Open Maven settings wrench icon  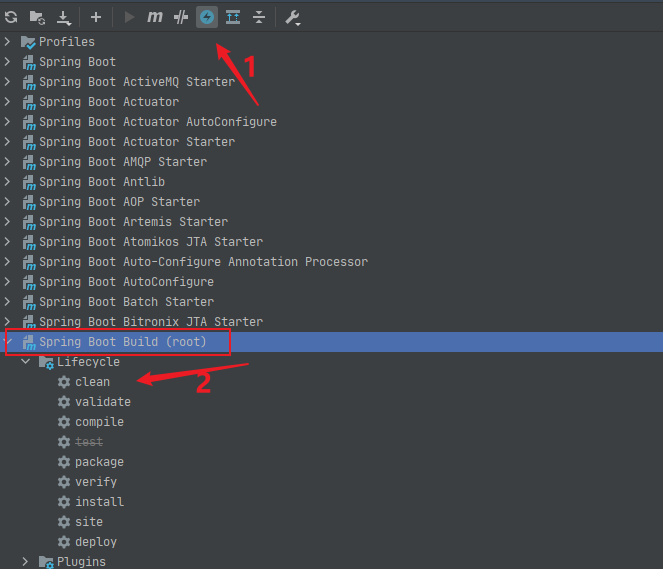tap(293, 18)
